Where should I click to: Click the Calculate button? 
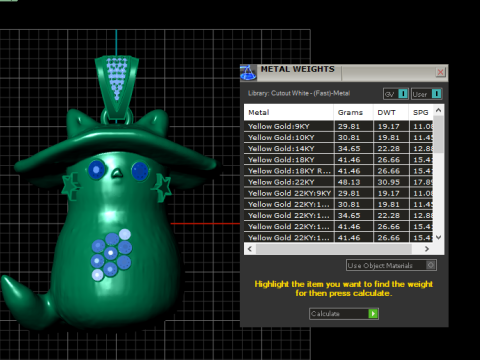pyautogui.click(x=344, y=314)
